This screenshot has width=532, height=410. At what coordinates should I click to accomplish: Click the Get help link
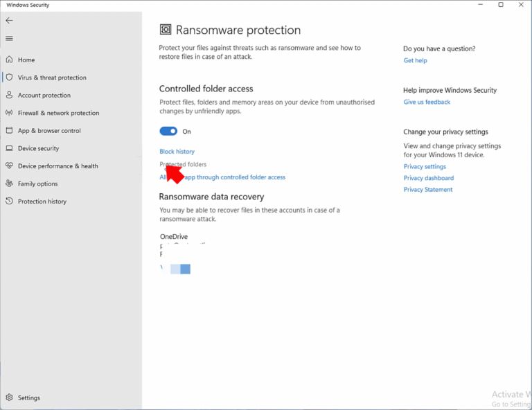415,60
